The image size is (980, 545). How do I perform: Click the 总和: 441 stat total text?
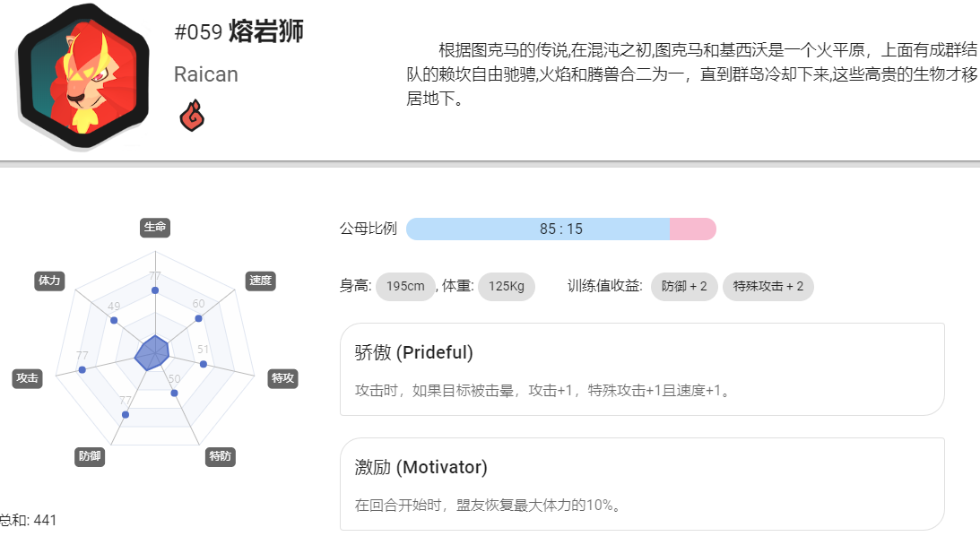[x=28, y=520]
